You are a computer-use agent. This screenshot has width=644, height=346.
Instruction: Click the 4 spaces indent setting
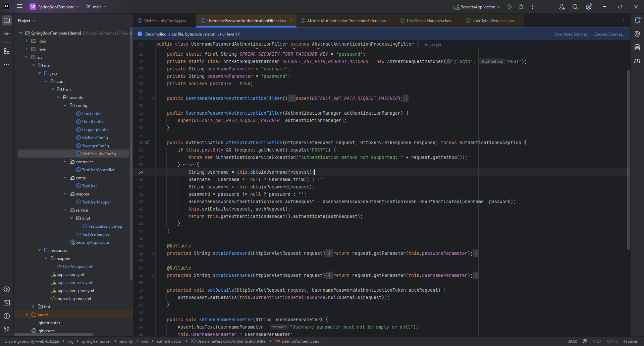[x=630, y=341]
